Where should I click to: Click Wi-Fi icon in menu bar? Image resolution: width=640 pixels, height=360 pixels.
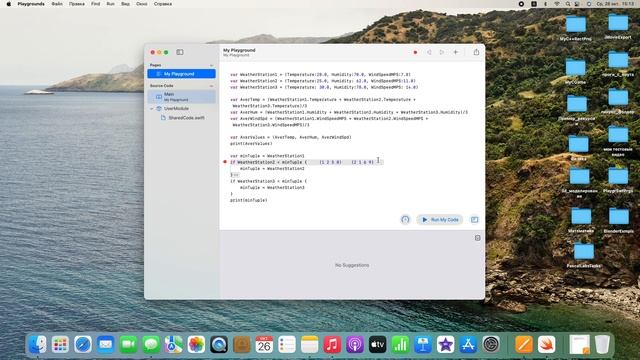coord(557,4)
